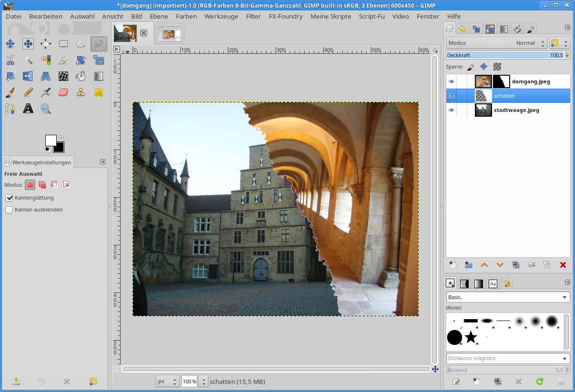Screen dimensions: 575x392
Task: Open the Farben menu
Action: tap(186, 16)
